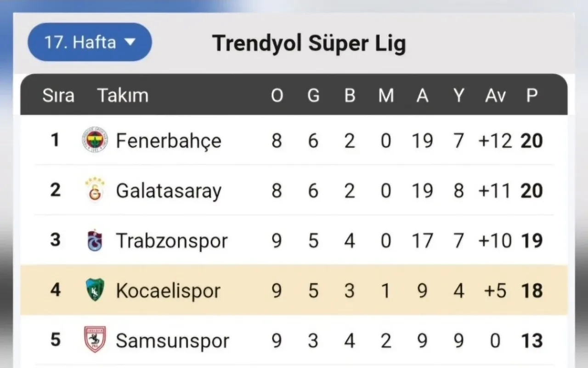Open the 17. Hafta week dropdown
The width and height of the screenshot is (588, 368).
pos(90,42)
